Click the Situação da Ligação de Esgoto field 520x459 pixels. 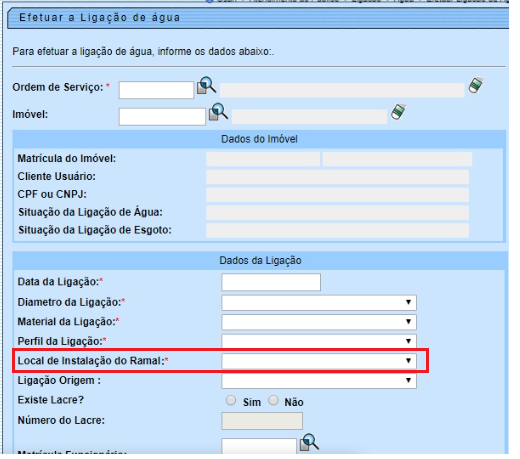[x=337, y=231]
